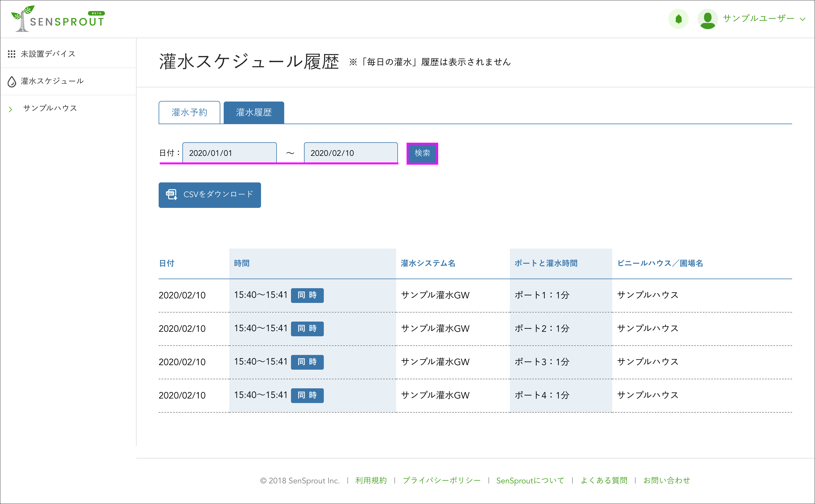Viewport: 815px width, 504px height.
Task: Open the notification bell
Action: point(678,19)
